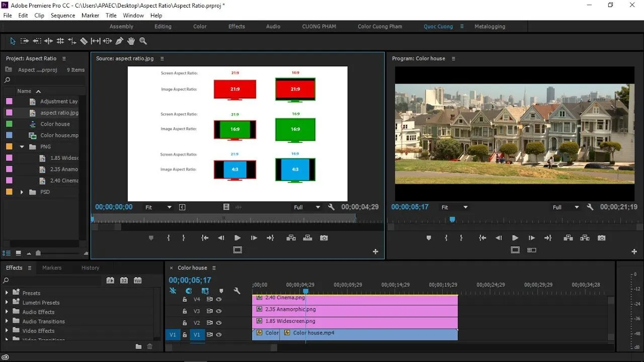Open Source monitor button editor plus
The width and height of the screenshot is (644, 362).
coord(375,251)
